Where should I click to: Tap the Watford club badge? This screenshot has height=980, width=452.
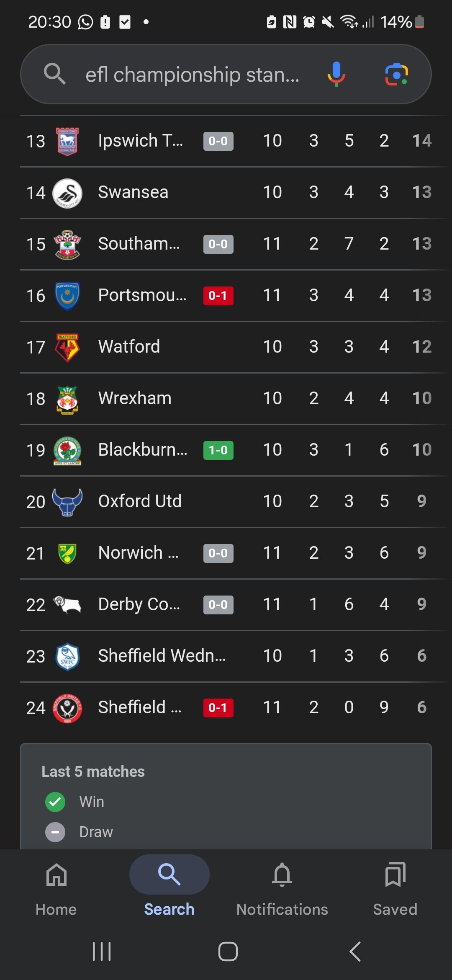[x=67, y=347]
